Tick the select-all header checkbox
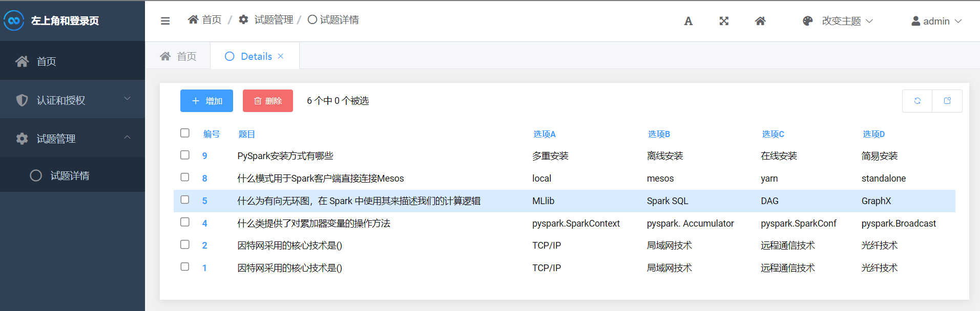980x311 pixels. [185, 133]
